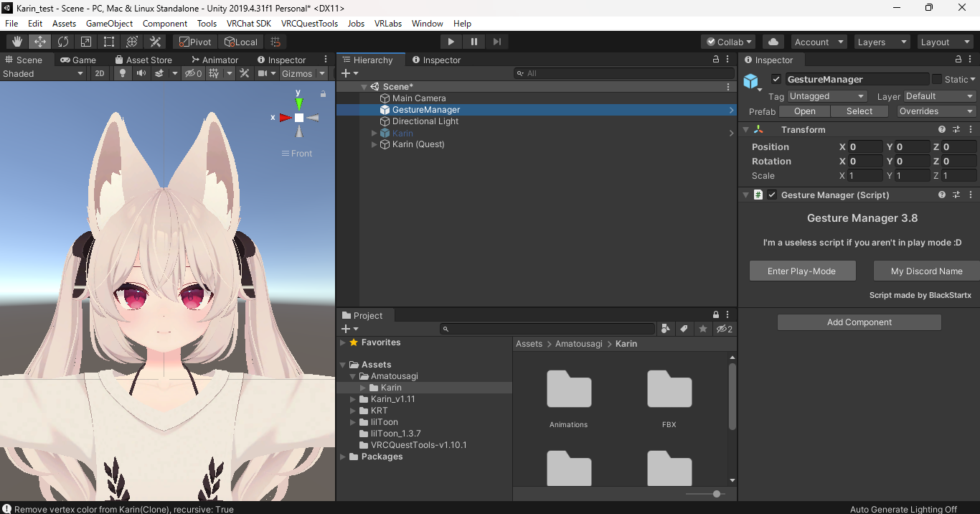The width and height of the screenshot is (980, 514).
Task: Open custom editor tools in main toolbar
Action: (x=155, y=42)
